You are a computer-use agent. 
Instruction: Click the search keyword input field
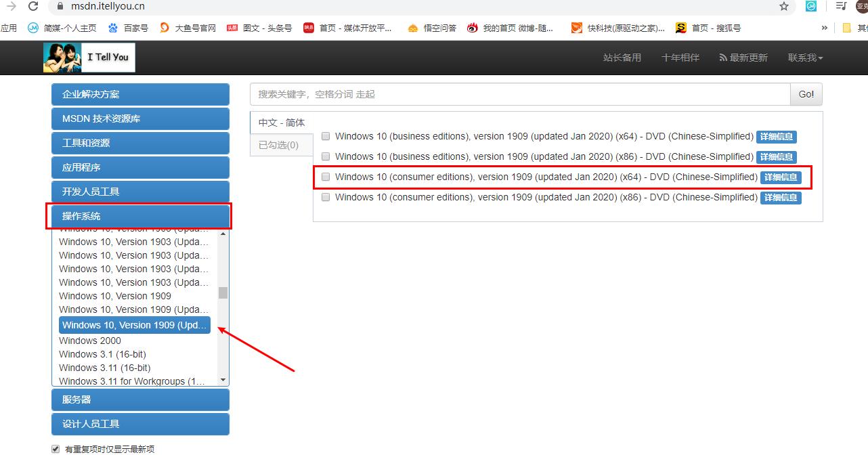click(x=474, y=94)
